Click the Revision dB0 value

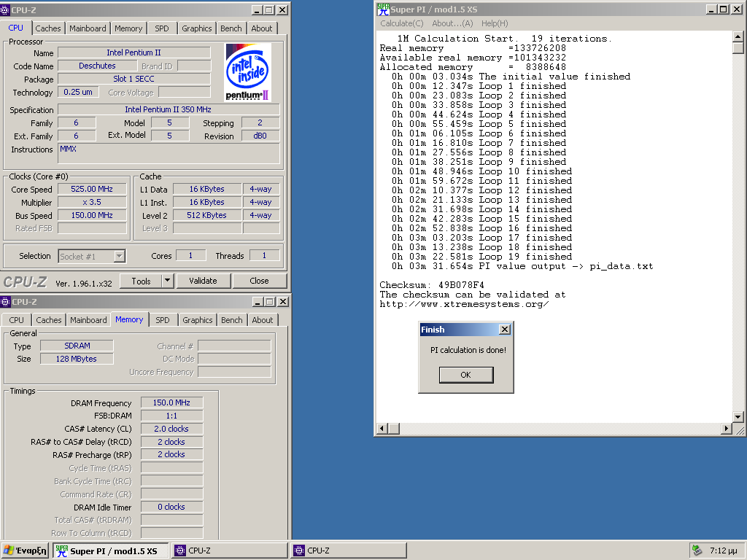click(x=260, y=136)
